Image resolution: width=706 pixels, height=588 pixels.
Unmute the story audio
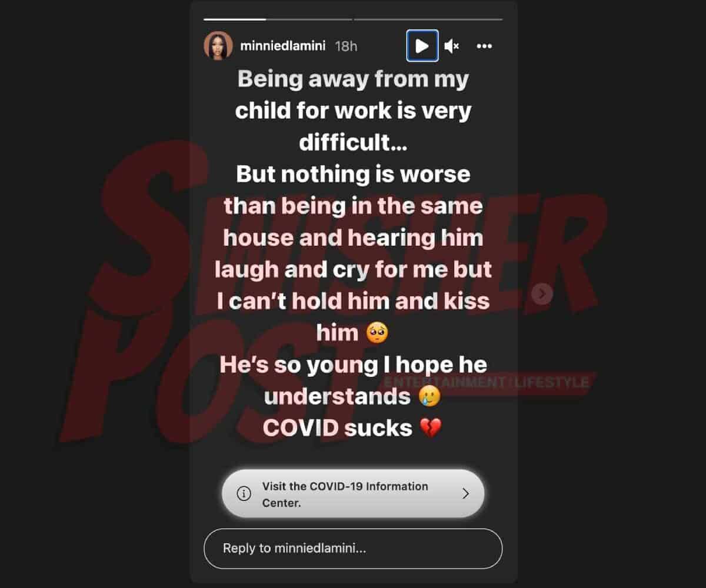pos(452,46)
